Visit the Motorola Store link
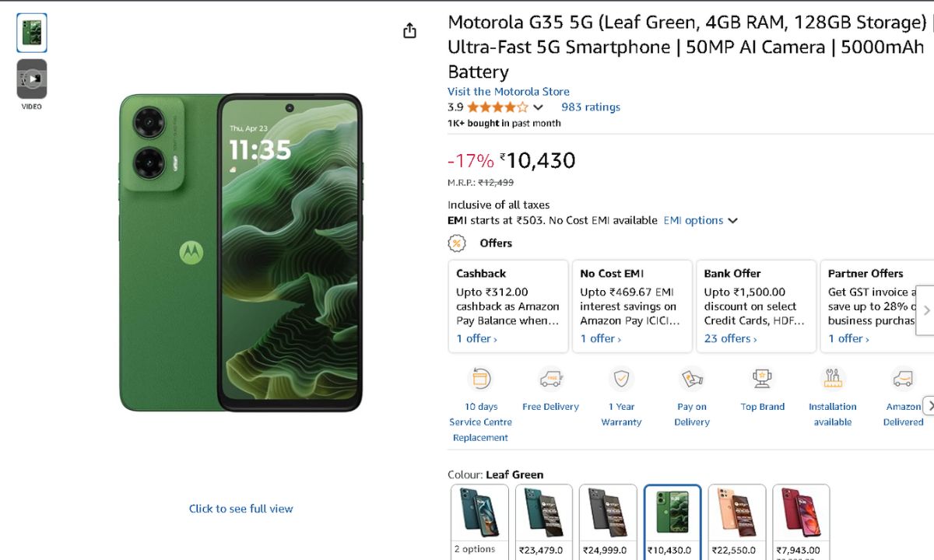Image resolution: width=934 pixels, height=560 pixels. pos(508,92)
